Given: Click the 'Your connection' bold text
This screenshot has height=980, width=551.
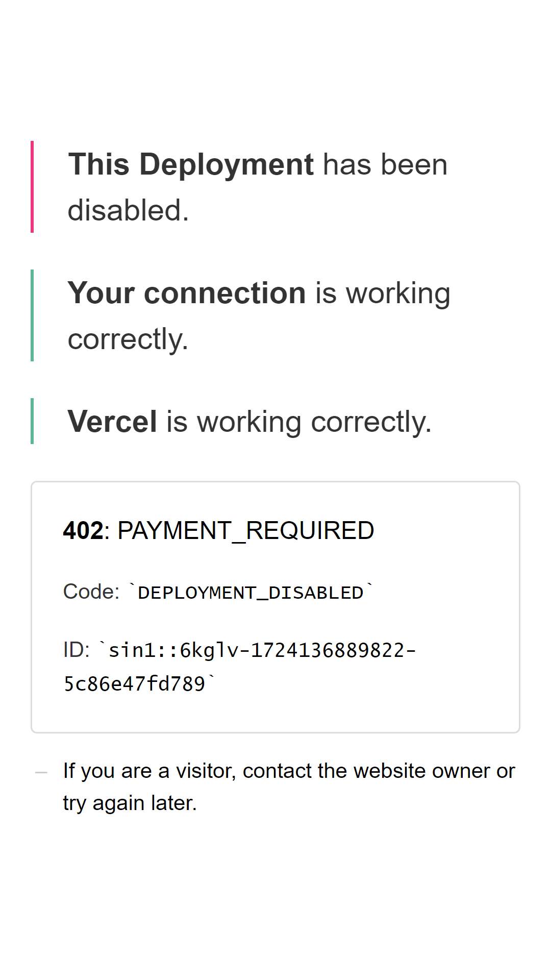Looking at the screenshot, I should click(x=187, y=293).
